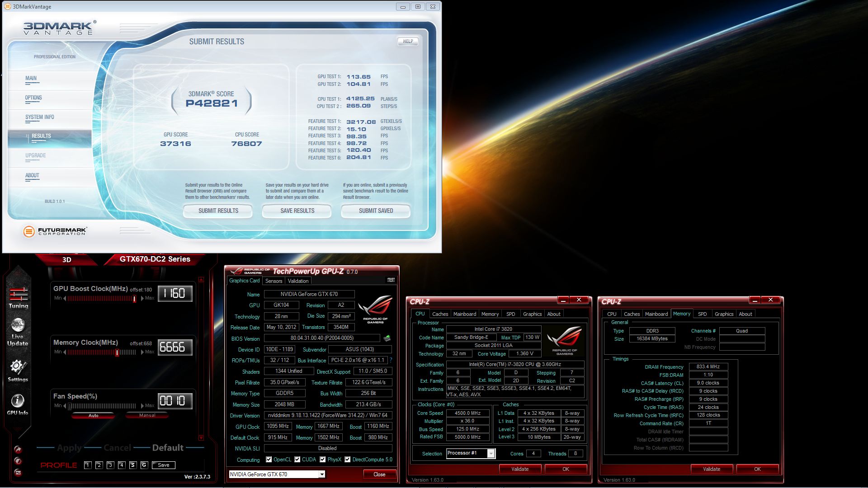Go to Options in 3DMark Vantage sidebar

[33, 98]
